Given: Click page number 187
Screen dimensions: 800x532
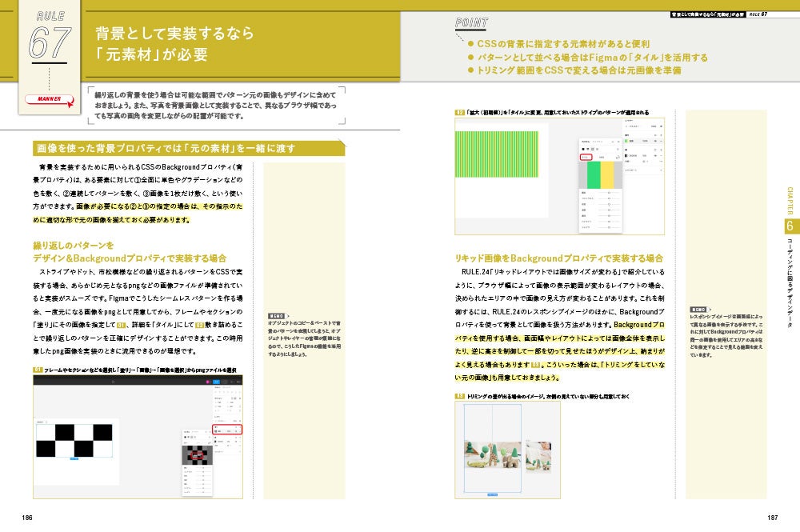Looking at the screenshot, I should (773, 518).
